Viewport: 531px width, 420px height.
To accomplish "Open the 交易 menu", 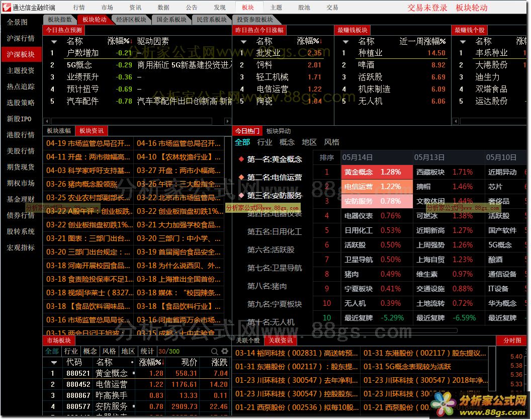I will [x=332, y=7].
